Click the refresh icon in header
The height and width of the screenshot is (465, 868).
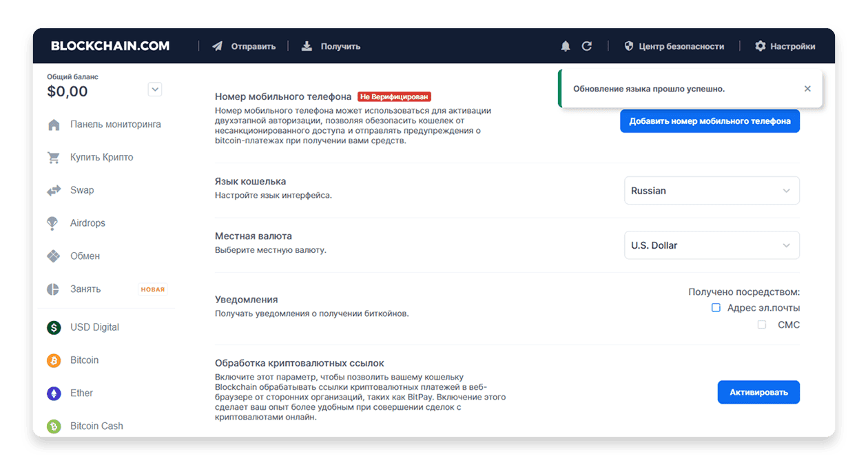pyautogui.click(x=587, y=46)
